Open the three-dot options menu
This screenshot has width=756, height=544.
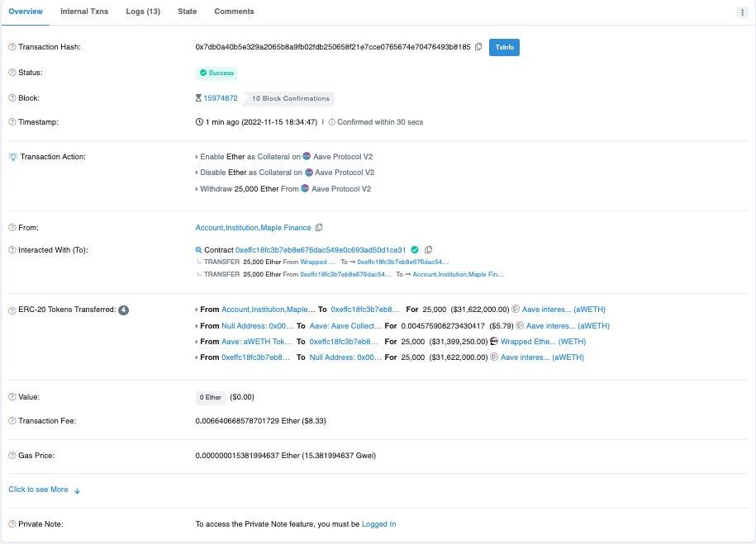click(742, 12)
